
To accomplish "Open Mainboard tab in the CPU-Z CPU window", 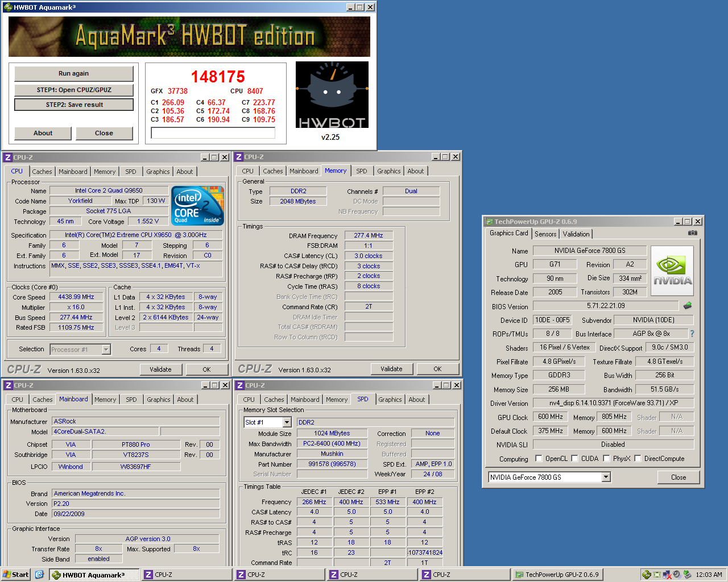I will pyautogui.click(x=73, y=172).
